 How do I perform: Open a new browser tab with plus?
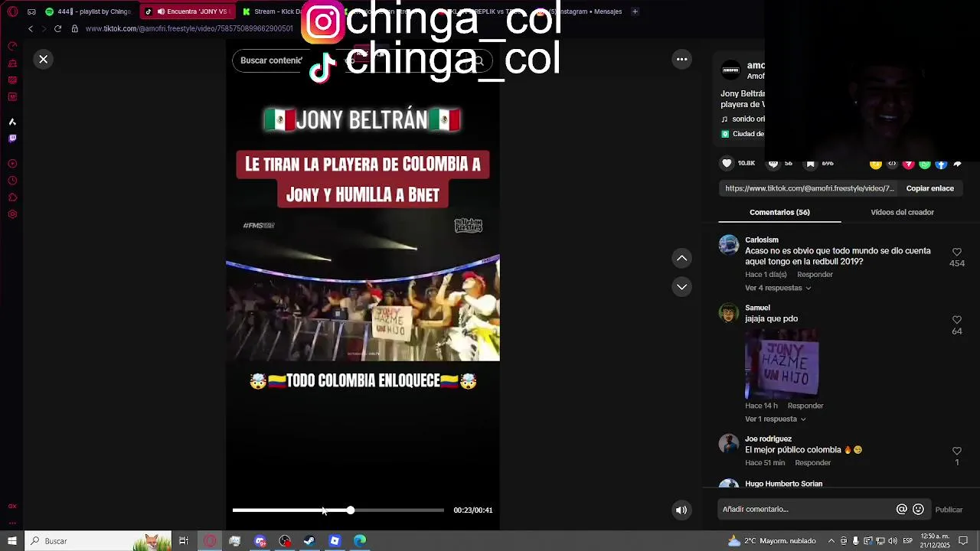coord(635,11)
